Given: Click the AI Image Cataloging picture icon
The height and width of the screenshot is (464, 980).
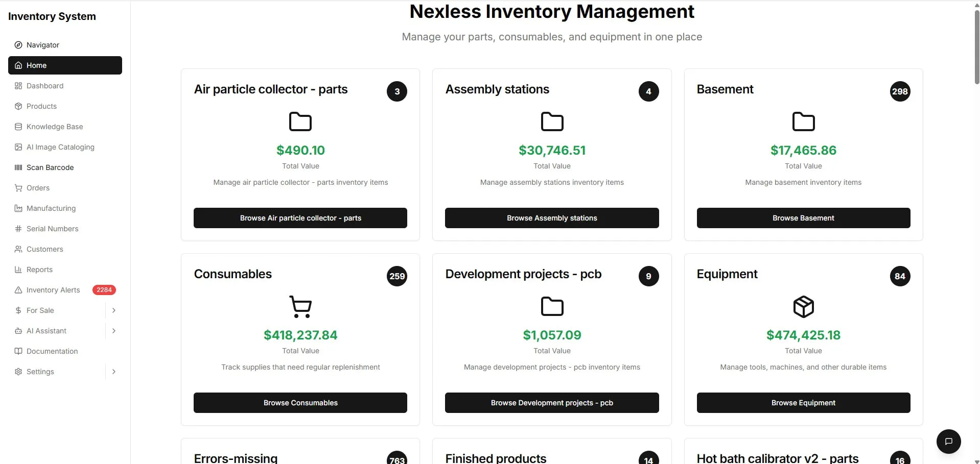Looking at the screenshot, I should [x=18, y=147].
